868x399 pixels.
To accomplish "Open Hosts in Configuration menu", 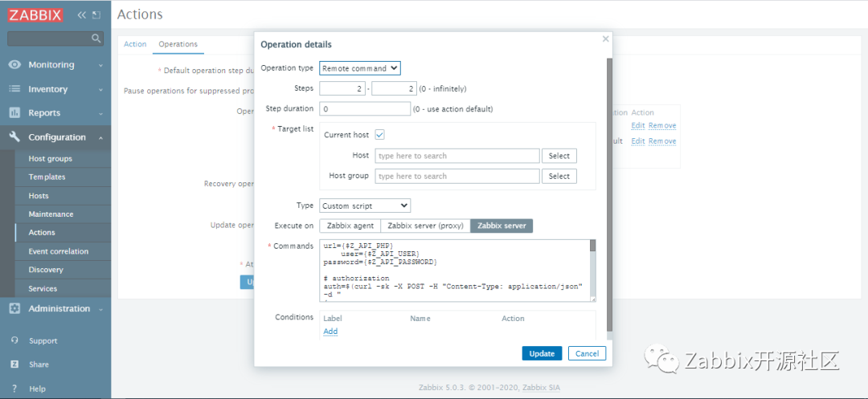I will (x=39, y=196).
